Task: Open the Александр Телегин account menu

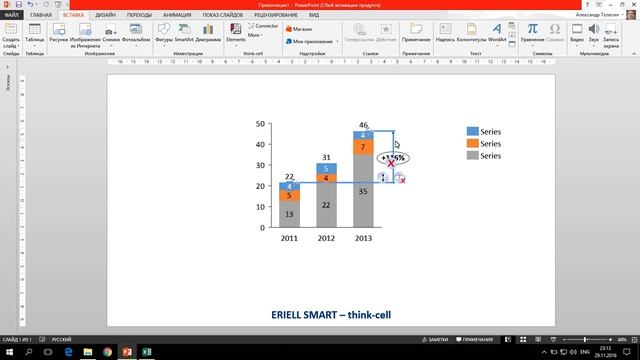Action: tap(600, 15)
